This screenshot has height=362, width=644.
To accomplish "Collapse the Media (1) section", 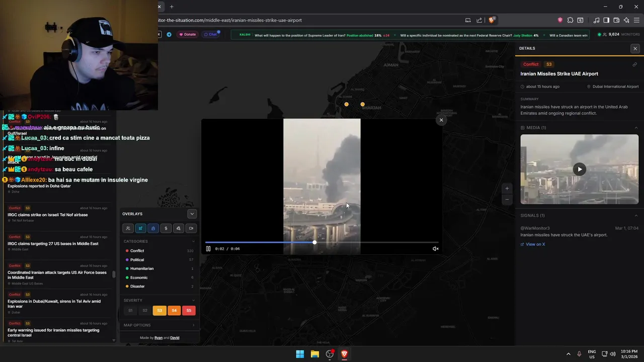I will (636, 128).
